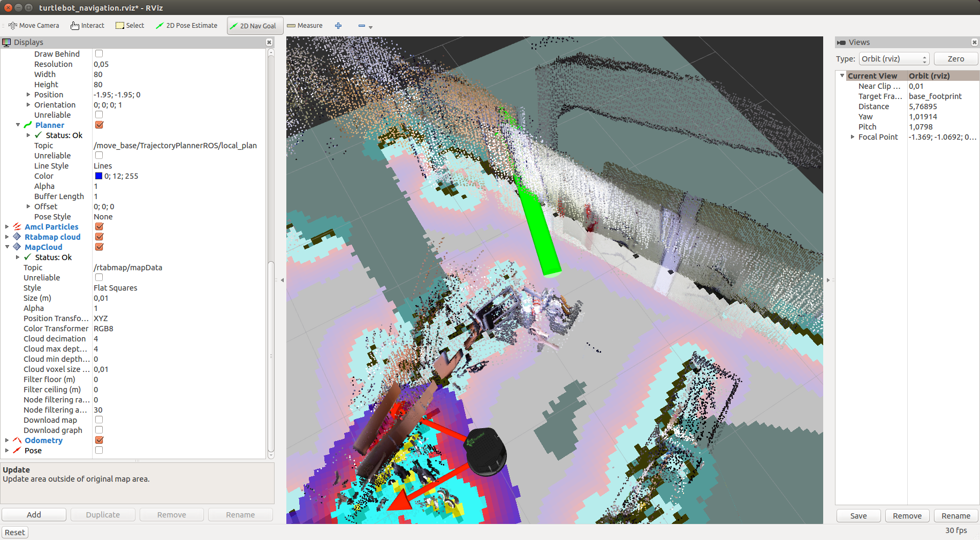Expand the Focal Point property
980x540 pixels.
coord(853,137)
